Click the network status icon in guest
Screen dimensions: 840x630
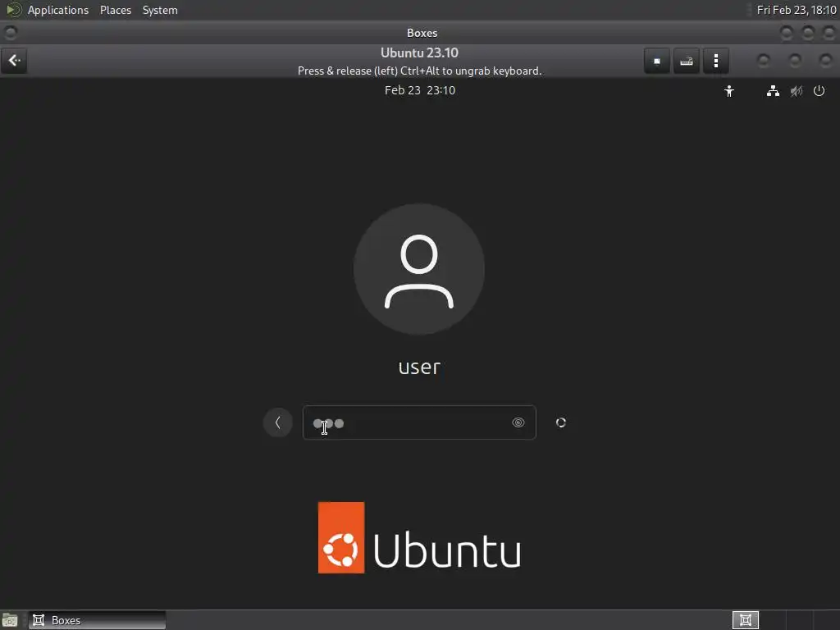pyautogui.click(x=773, y=91)
